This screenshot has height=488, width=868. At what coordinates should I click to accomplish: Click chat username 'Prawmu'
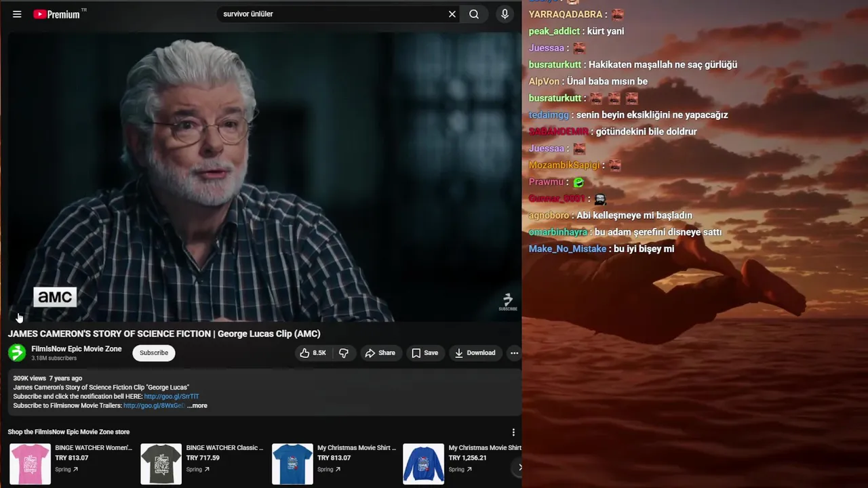(x=546, y=182)
